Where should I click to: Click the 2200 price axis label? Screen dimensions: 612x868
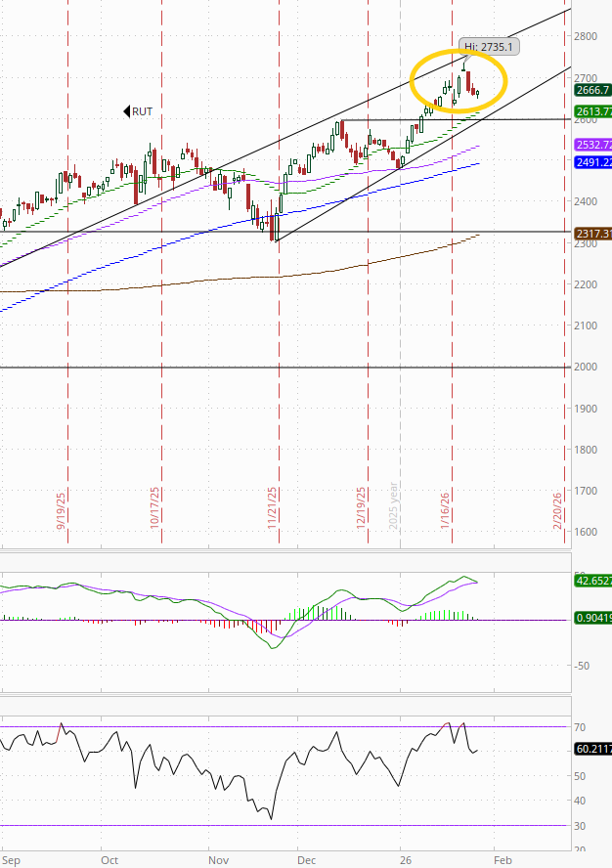click(x=587, y=284)
